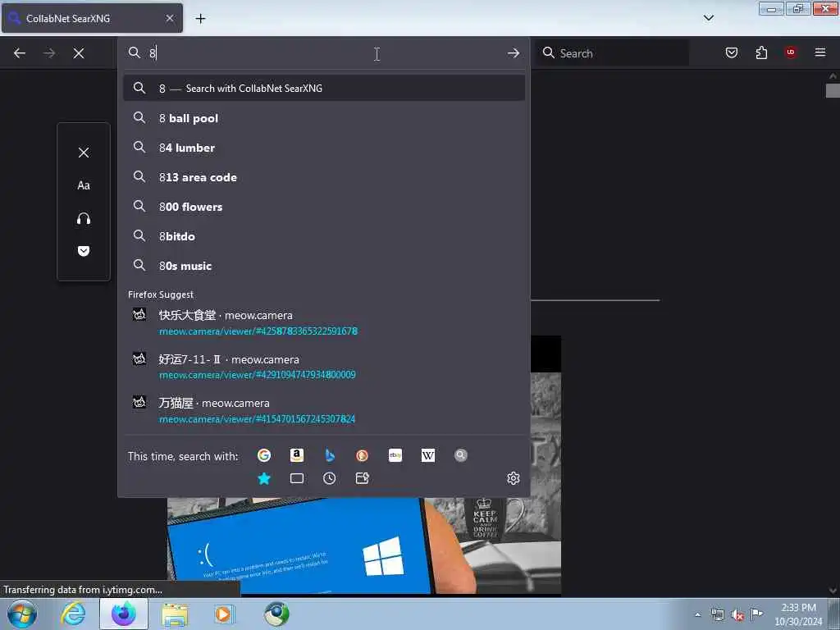Search this time with Google
This screenshot has height=630, width=840.
click(263, 455)
